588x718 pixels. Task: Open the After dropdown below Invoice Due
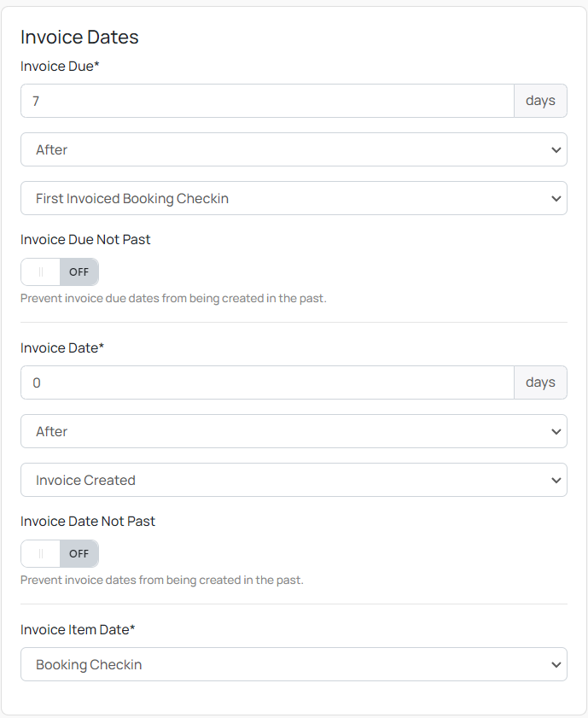[x=294, y=149]
